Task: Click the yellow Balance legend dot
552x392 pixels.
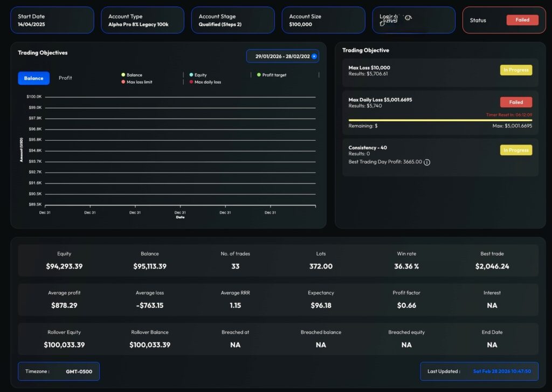Action: [123, 75]
